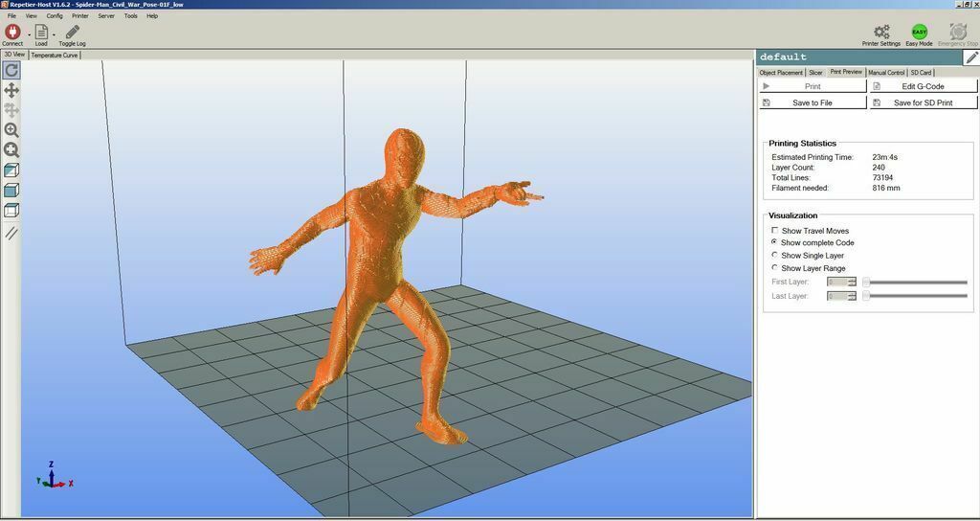This screenshot has width=980, height=521.
Task: Open the Help menu
Action: pyautogui.click(x=152, y=16)
